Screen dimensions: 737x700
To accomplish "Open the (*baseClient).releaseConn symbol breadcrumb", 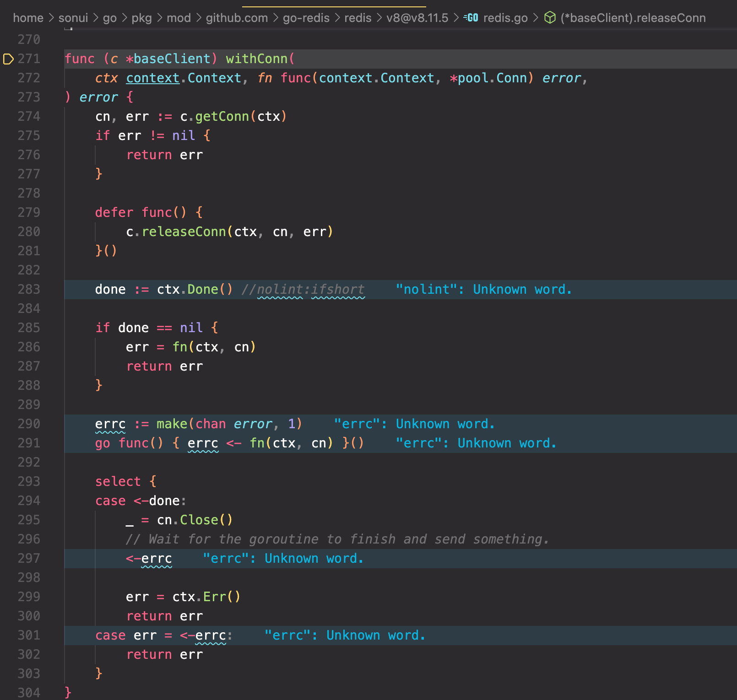I will point(633,18).
